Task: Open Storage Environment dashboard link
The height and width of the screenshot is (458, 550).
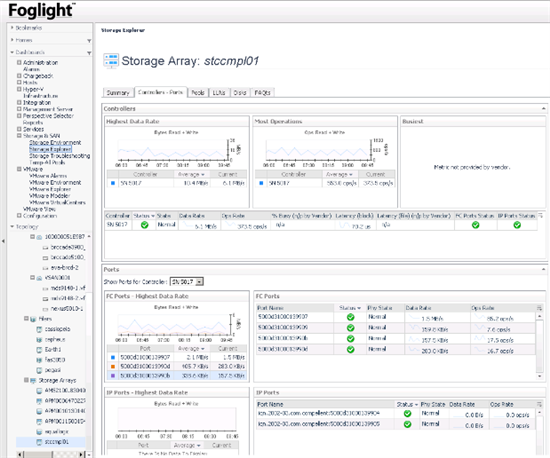Action: [x=55, y=142]
